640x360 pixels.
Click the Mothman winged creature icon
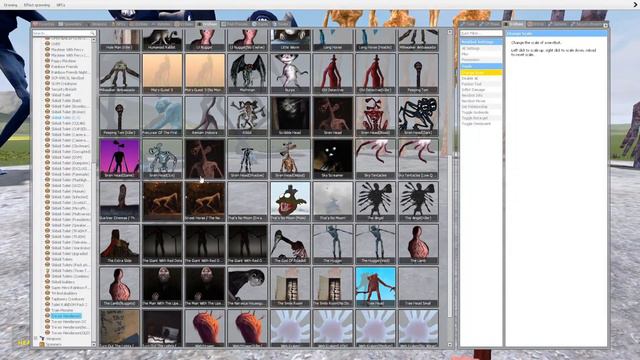click(x=247, y=73)
